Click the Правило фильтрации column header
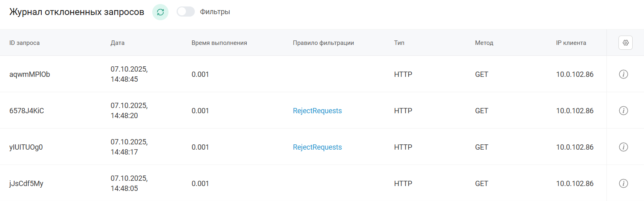 (x=323, y=43)
